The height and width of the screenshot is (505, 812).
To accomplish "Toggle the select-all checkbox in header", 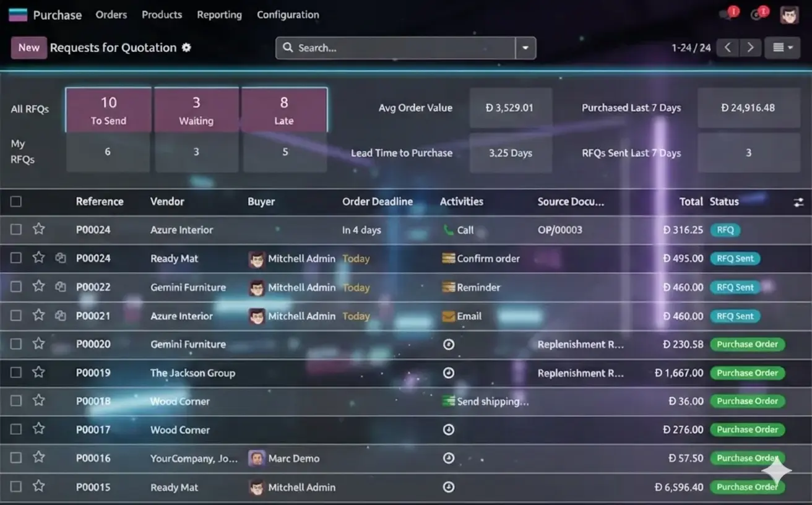I will coord(16,201).
